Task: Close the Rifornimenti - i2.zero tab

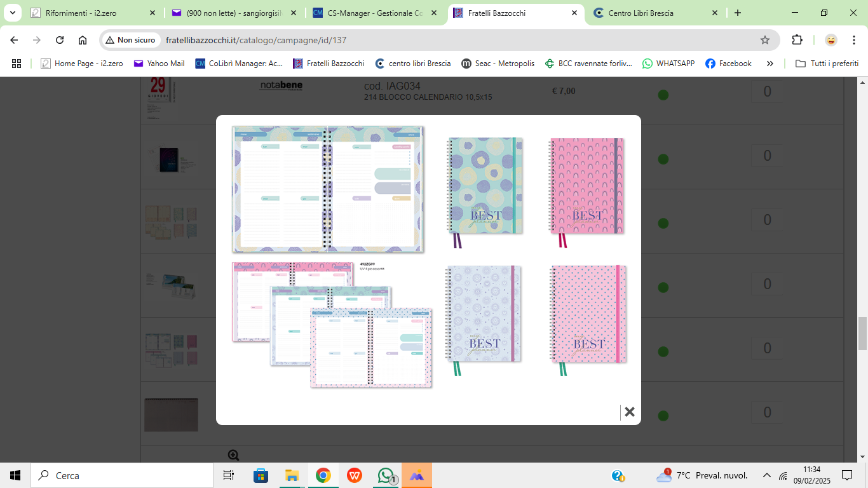Action: (153, 13)
